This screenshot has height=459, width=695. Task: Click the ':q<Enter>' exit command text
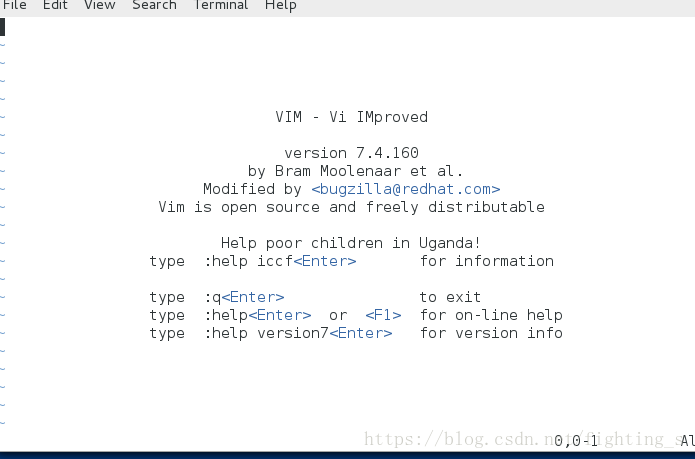point(244,297)
